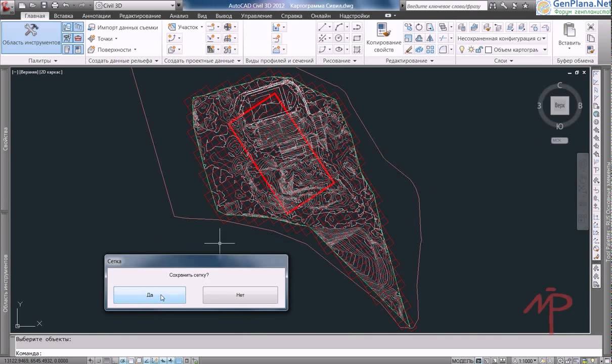Click the Верх face of the ViewCube
The height and width of the screenshot is (364, 612).
(x=559, y=106)
